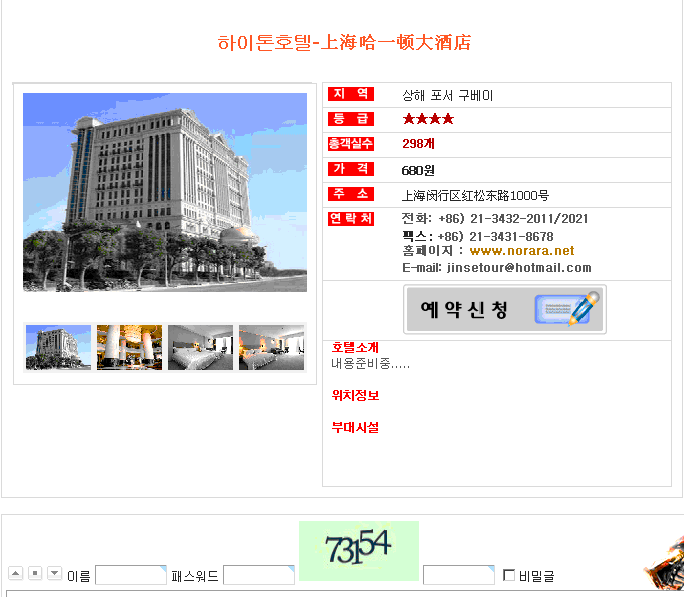684x597 pixels.
Task: Select the third thumbnail showing a bedroom
Action: (200, 348)
